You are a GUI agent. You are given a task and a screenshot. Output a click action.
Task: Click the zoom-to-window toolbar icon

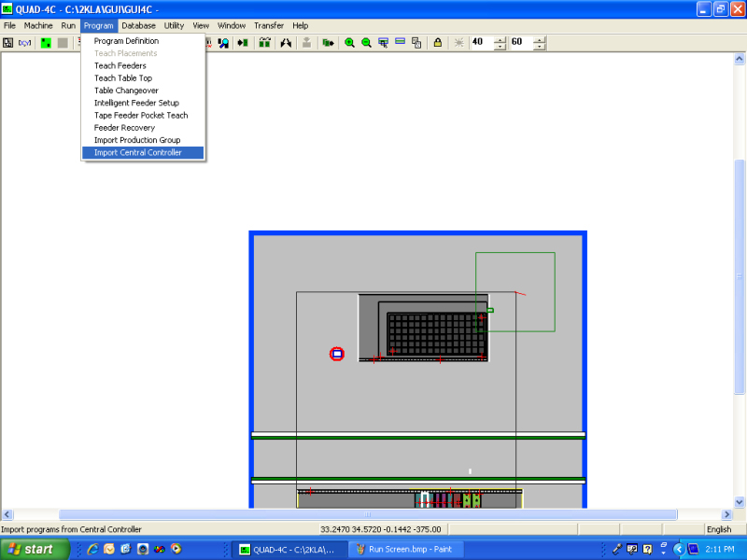(x=383, y=43)
